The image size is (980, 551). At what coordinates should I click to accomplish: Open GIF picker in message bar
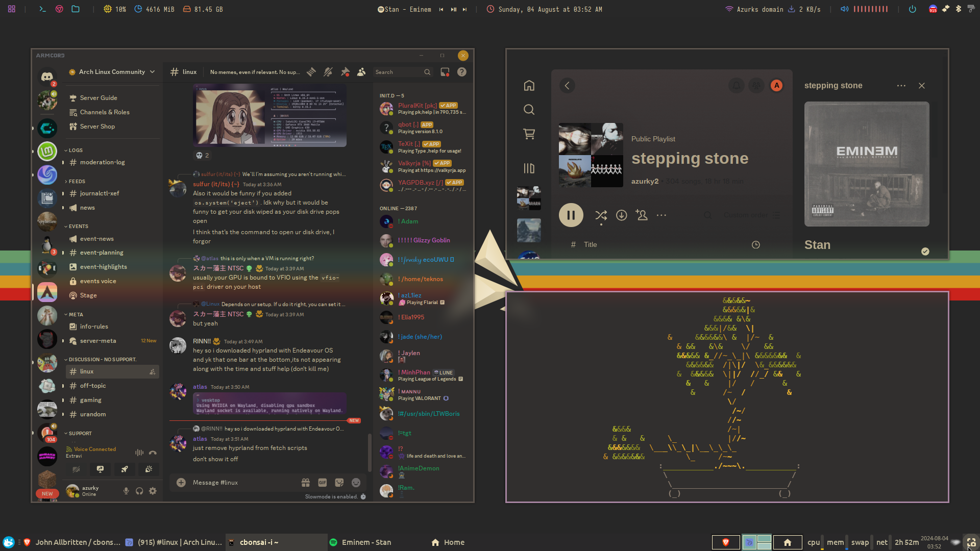323,482
